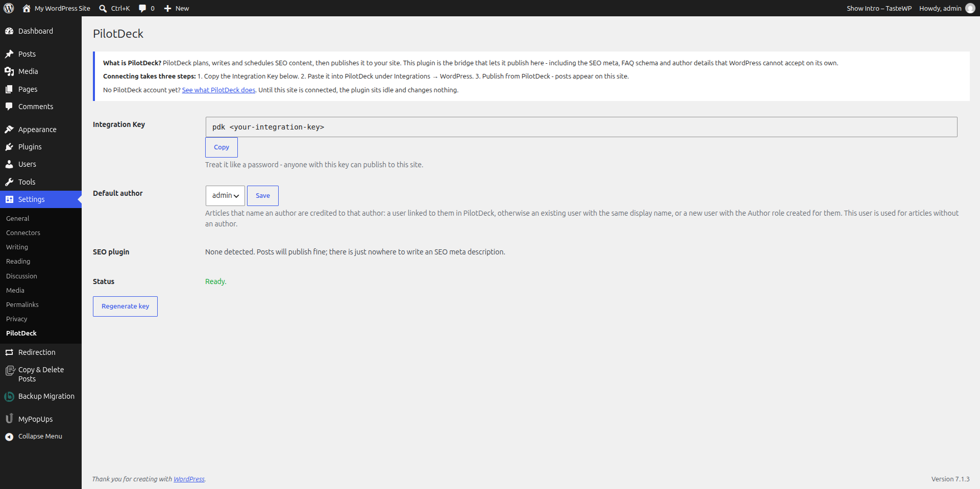Open the WordPress footer link
This screenshot has width=980, height=489.
[189, 479]
